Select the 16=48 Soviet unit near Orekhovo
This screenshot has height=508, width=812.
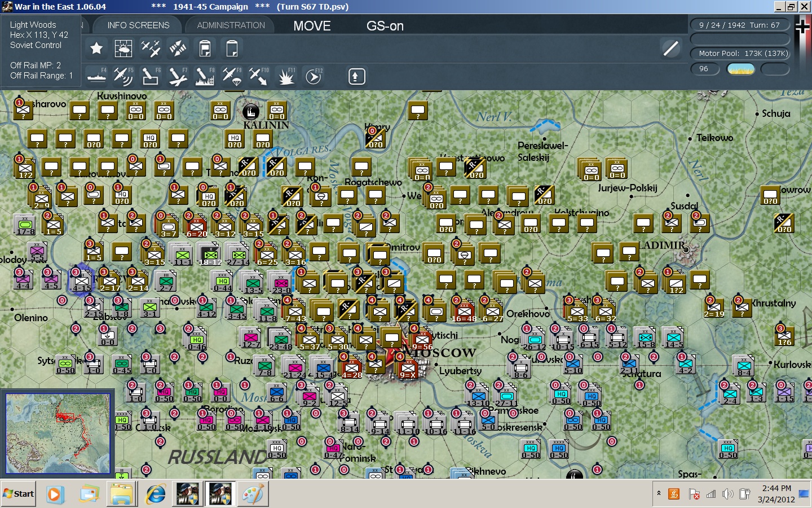pyautogui.click(x=464, y=310)
